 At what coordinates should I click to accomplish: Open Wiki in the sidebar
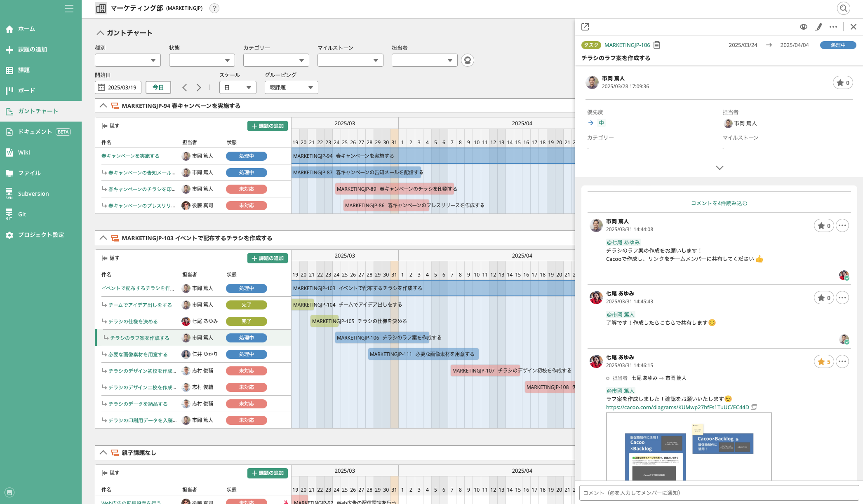coord(24,152)
